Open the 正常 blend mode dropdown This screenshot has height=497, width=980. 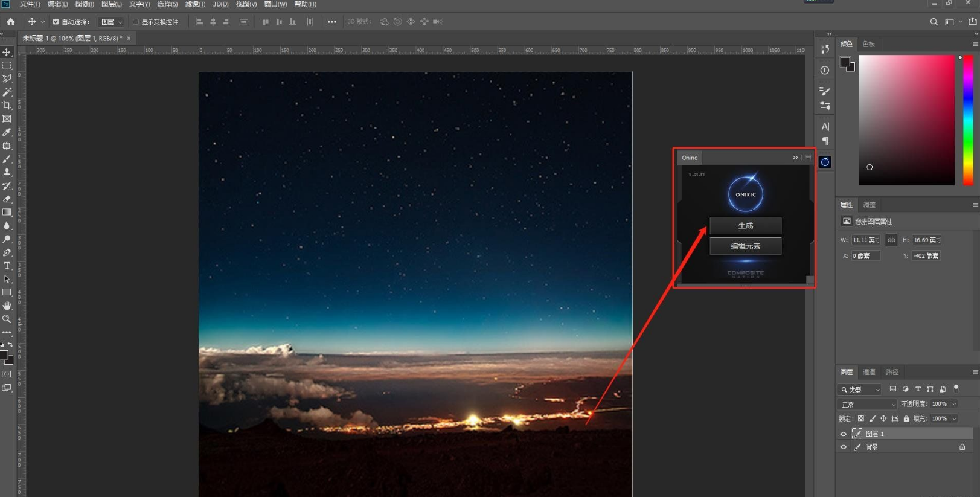(868, 404)
